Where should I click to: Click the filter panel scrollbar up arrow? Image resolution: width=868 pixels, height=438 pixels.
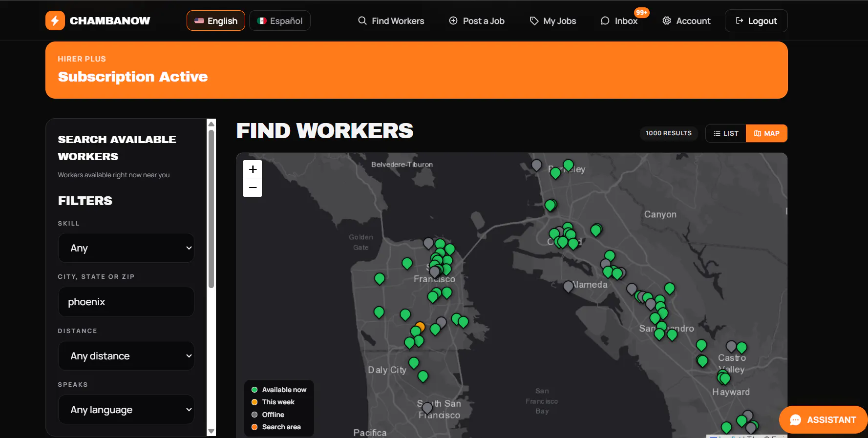coord(212,124)
